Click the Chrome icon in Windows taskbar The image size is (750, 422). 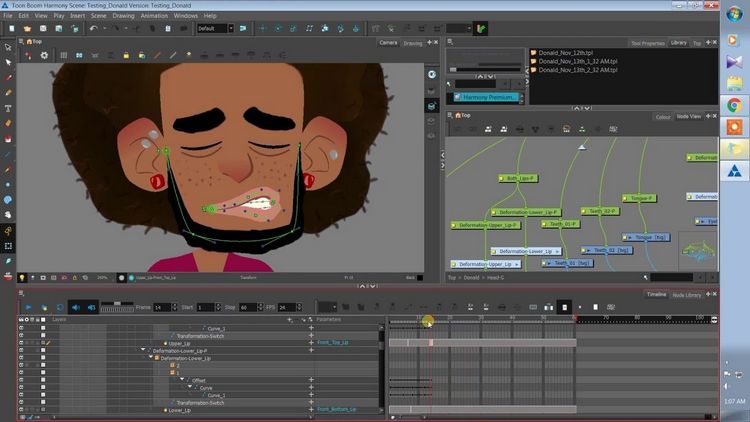734,105
